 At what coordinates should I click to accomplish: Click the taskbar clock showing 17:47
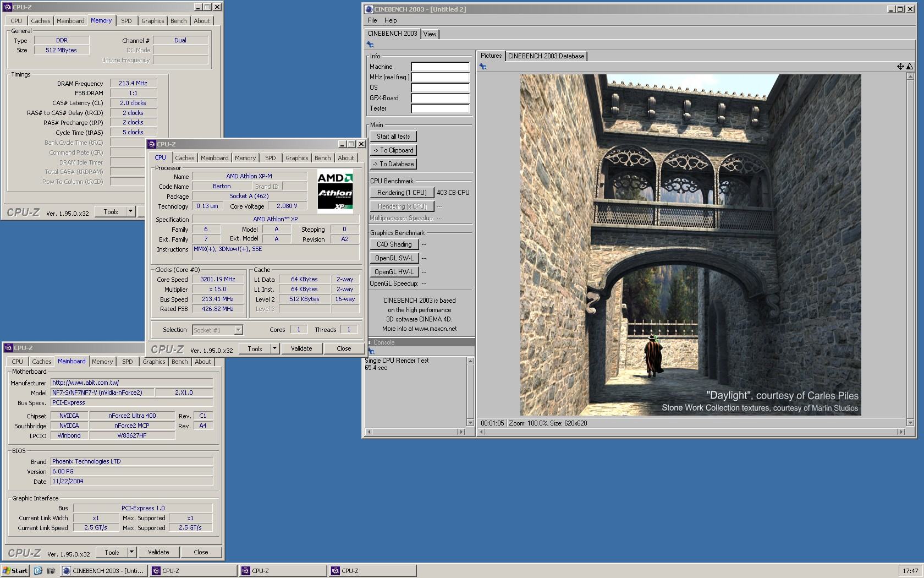(x=910, y=571)
